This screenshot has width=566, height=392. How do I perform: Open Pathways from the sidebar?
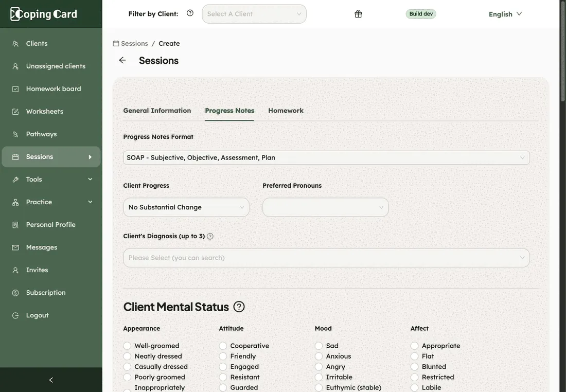(41, 134)
